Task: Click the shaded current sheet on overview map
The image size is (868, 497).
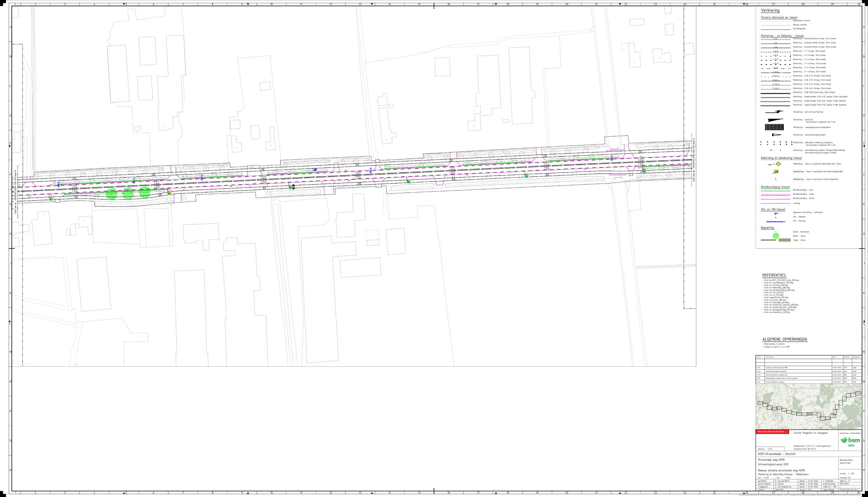Action: (809, 414)
